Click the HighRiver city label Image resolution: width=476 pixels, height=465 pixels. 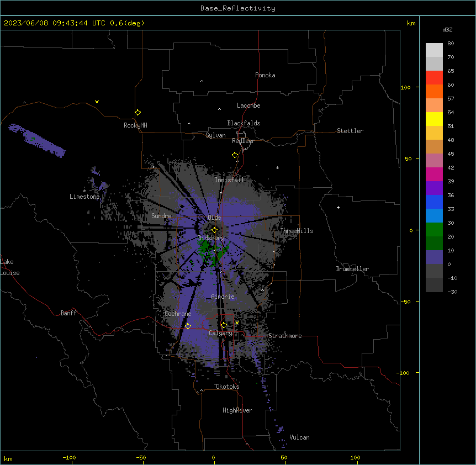point(237,410)
